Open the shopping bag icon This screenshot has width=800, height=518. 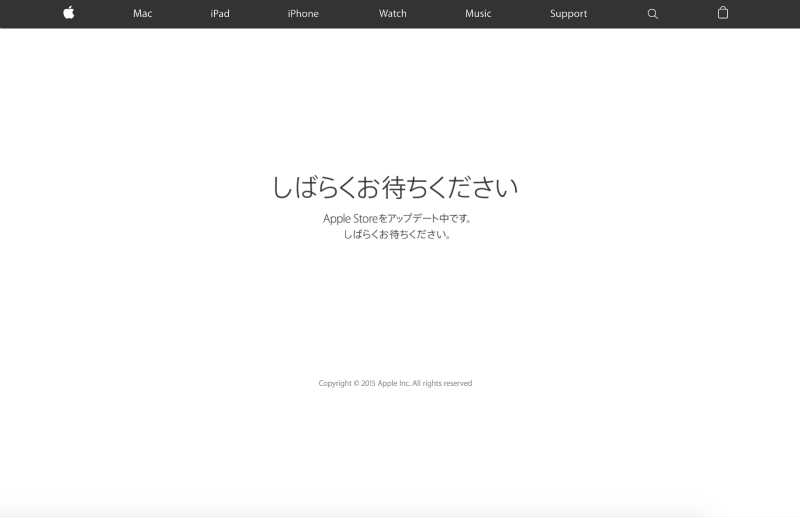(723, 13)
